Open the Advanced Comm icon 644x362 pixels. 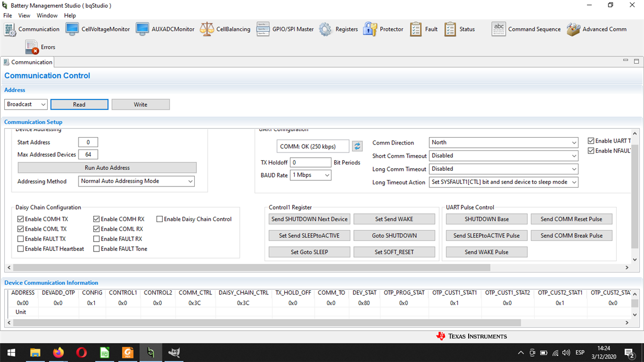573,29
